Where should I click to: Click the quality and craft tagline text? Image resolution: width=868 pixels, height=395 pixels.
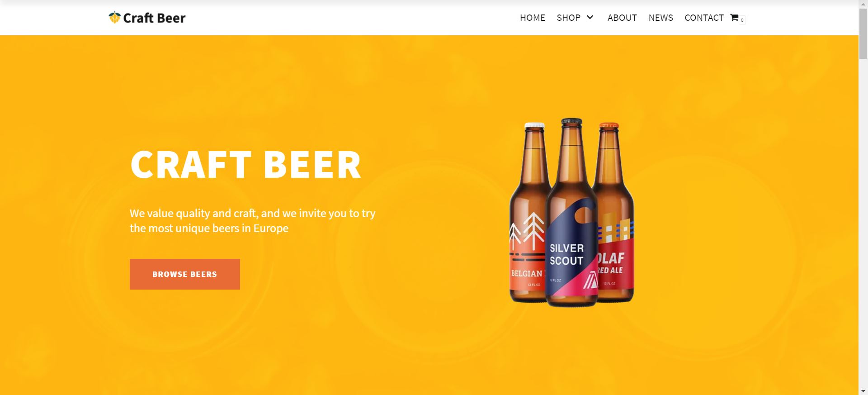click(253, 220)
